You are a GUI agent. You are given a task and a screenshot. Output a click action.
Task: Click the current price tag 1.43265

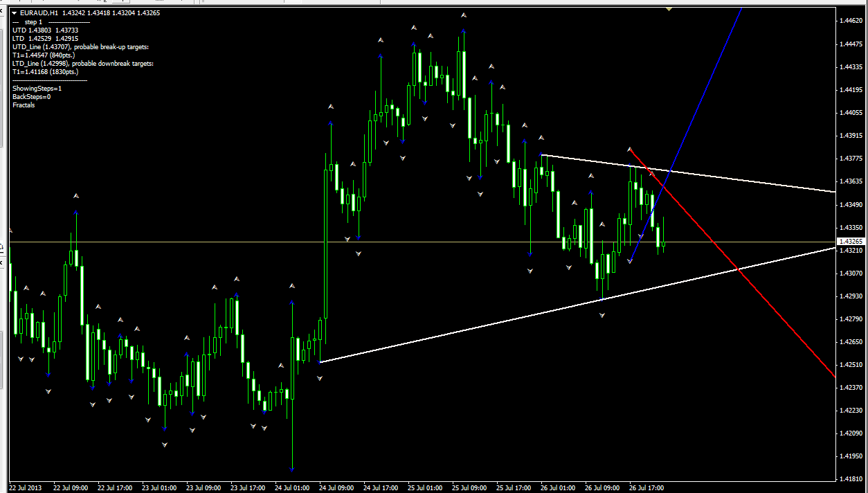pos(851,242)
